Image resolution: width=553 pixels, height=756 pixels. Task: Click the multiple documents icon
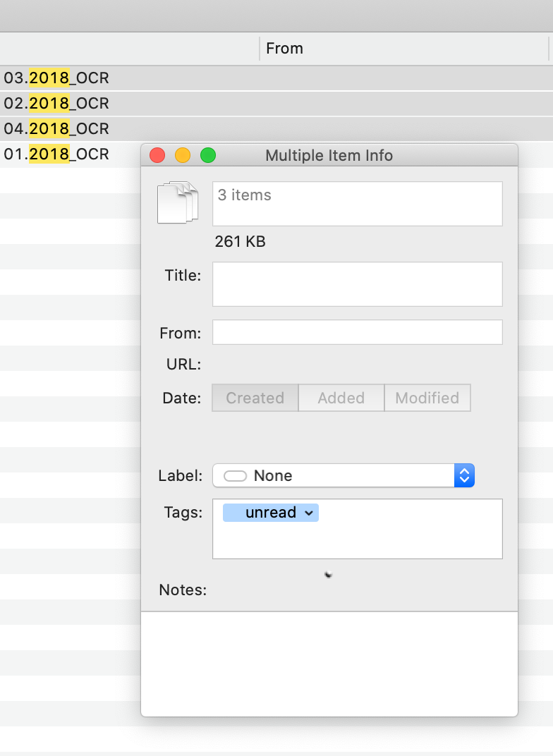click(x=177, y=203)
